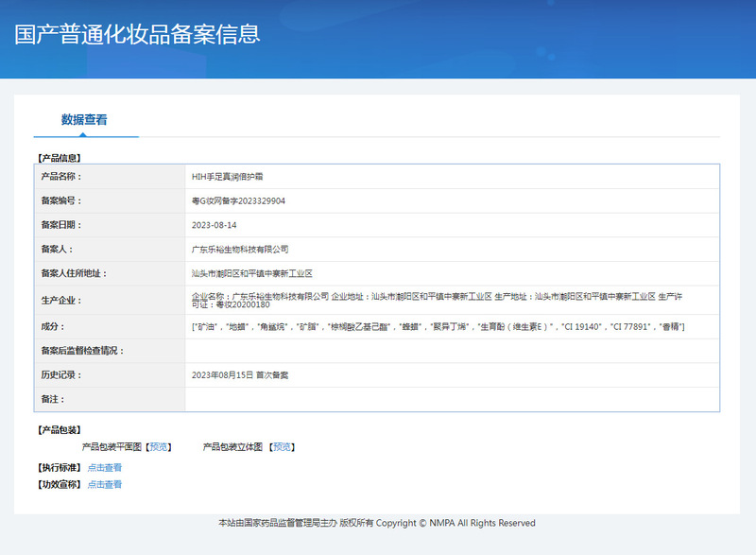
Task: Click the 【产品信息】 section heading
Action: pyautogui.click(x=59, y=158)
